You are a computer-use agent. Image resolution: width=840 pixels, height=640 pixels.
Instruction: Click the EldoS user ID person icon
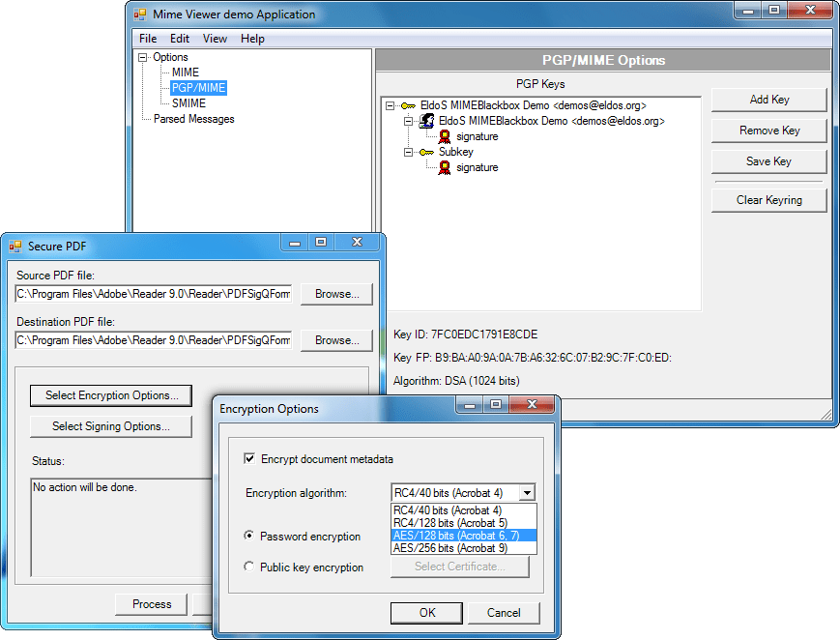coord(427,121)
